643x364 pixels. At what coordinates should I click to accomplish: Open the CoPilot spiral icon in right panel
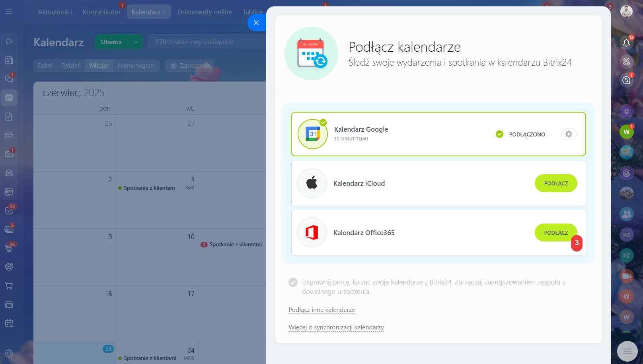[626, 61]
